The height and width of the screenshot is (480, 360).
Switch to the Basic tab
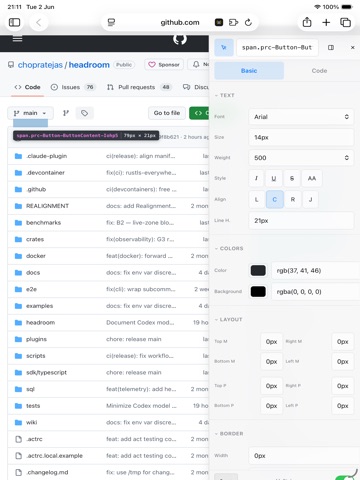pyautogui.click(x=249, y=71)
